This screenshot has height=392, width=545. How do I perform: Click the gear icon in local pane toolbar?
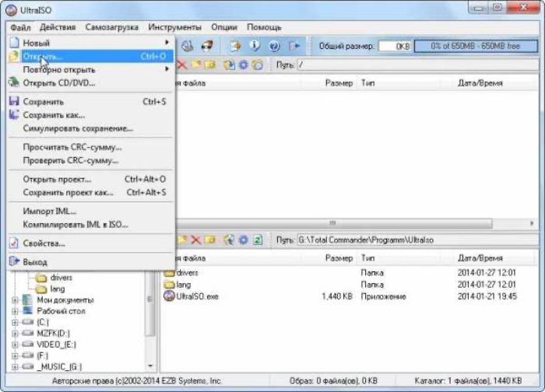pyautogui.click(x=244, y=240)
